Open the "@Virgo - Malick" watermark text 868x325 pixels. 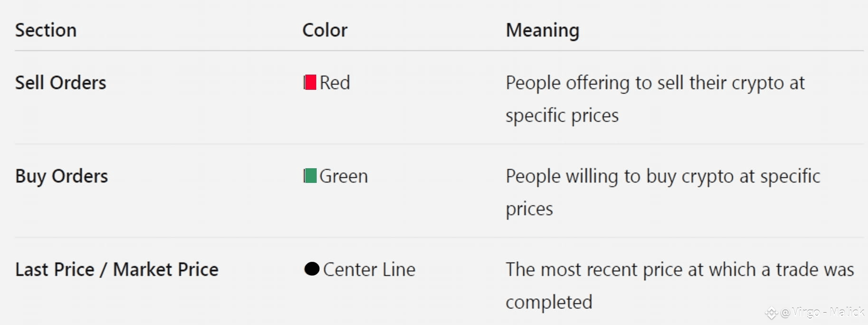coord(822,312)
